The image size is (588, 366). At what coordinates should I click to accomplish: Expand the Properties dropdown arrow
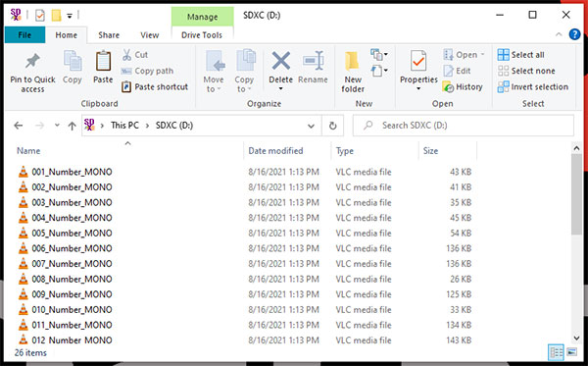coord(418,89)
